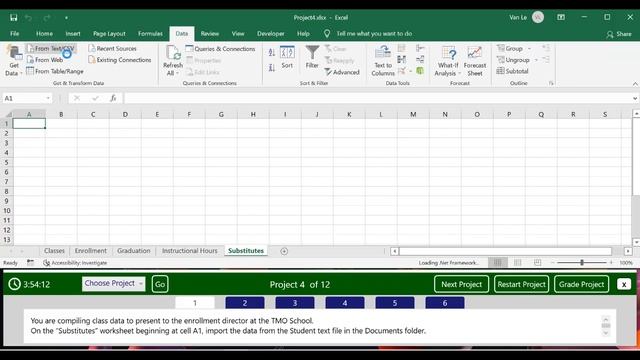The width and height of the screenshot is (640, 360).
Task: Open Advanced filter options
Action: coord(342,72)
